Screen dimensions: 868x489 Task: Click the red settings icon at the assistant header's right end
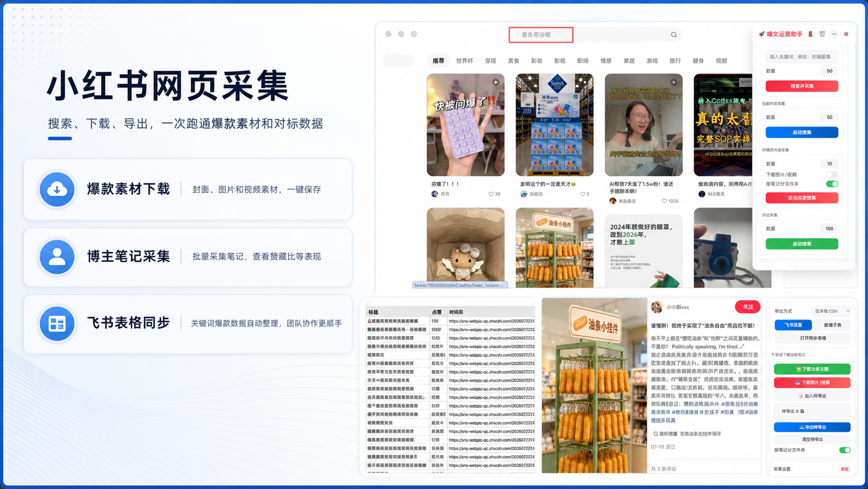tap(846, 34)
